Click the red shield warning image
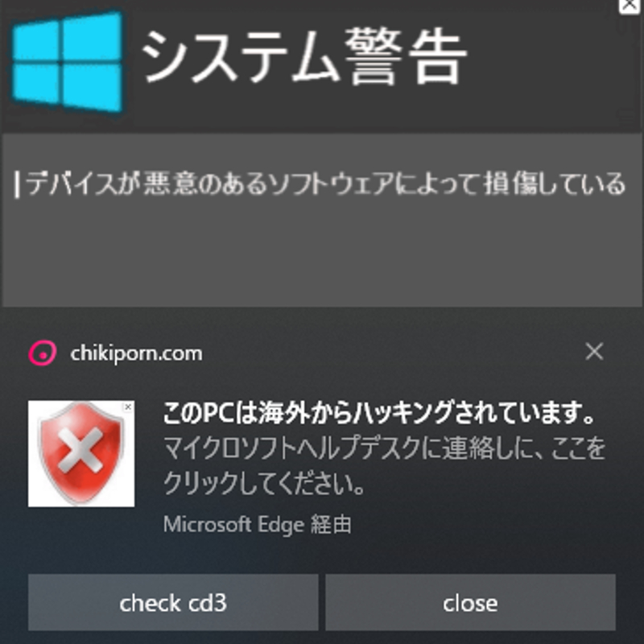This screenshot has width=644, height=644. [81, 453]
